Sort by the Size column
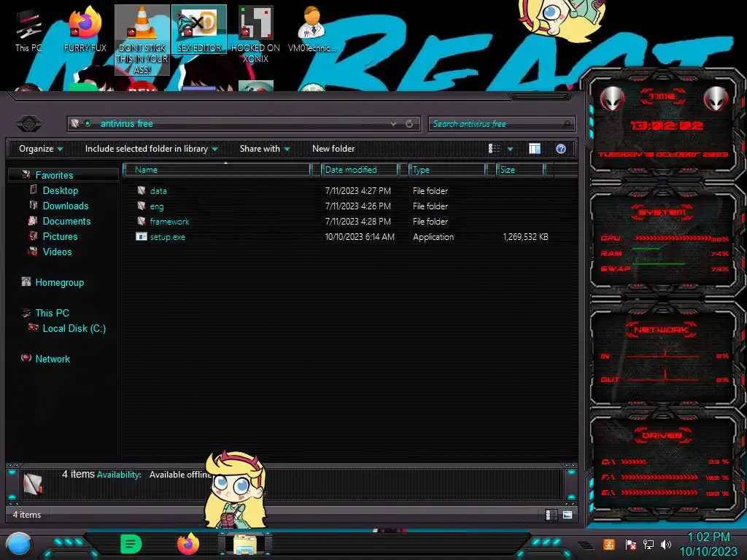Viewport: 747px width, 560px height. coord(520,169)
